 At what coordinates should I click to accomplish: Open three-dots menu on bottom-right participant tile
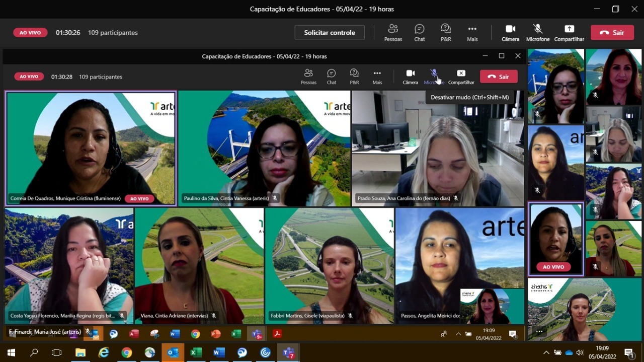click(539, 331)
